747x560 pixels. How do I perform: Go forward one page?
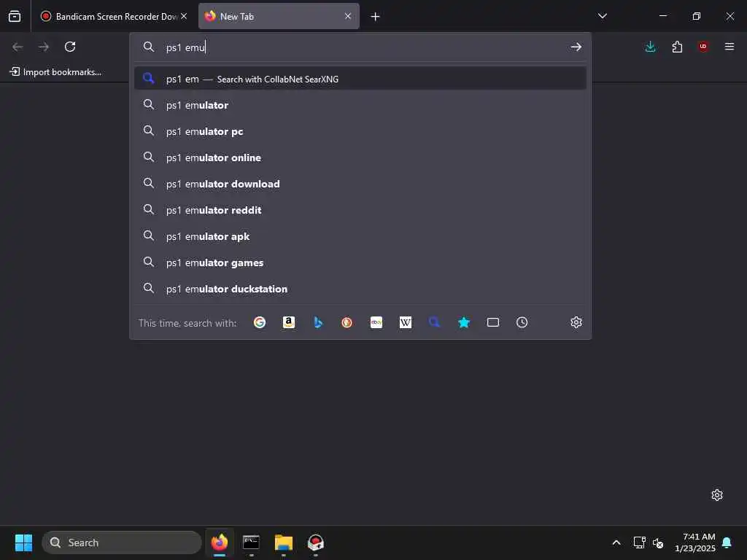point(44,47)
